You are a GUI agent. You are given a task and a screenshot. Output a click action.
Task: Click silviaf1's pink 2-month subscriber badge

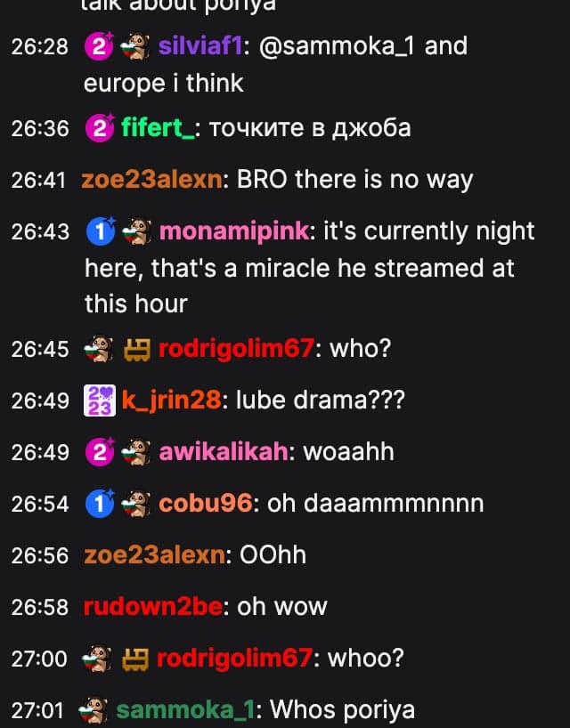click(x=99, y=46)
